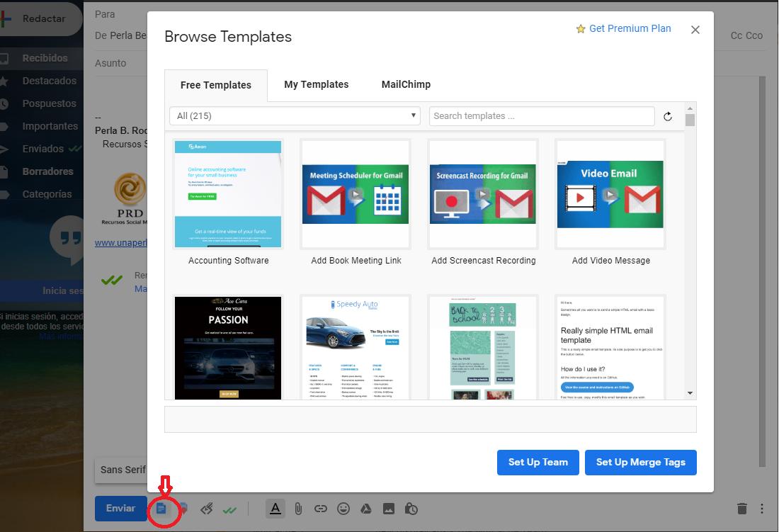Open the templates browser document icon

[166, 508]
